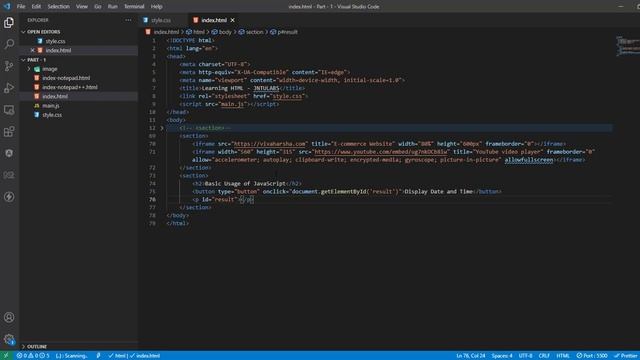The width and height of the screenshot is (640, 360).
Task: Open the Terminal menu
Action: pyautogui.click(x=134, y=7)
